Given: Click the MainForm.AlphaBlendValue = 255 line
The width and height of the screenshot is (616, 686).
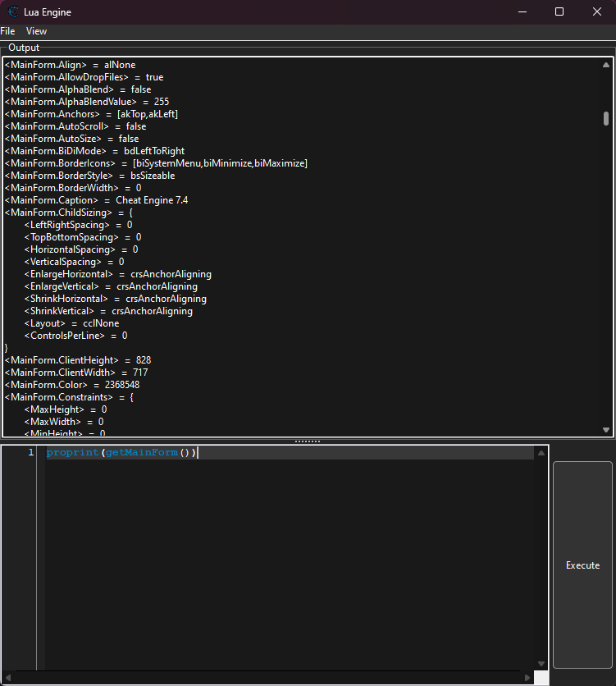Looking at the screenshot, I should click(87, 102).
